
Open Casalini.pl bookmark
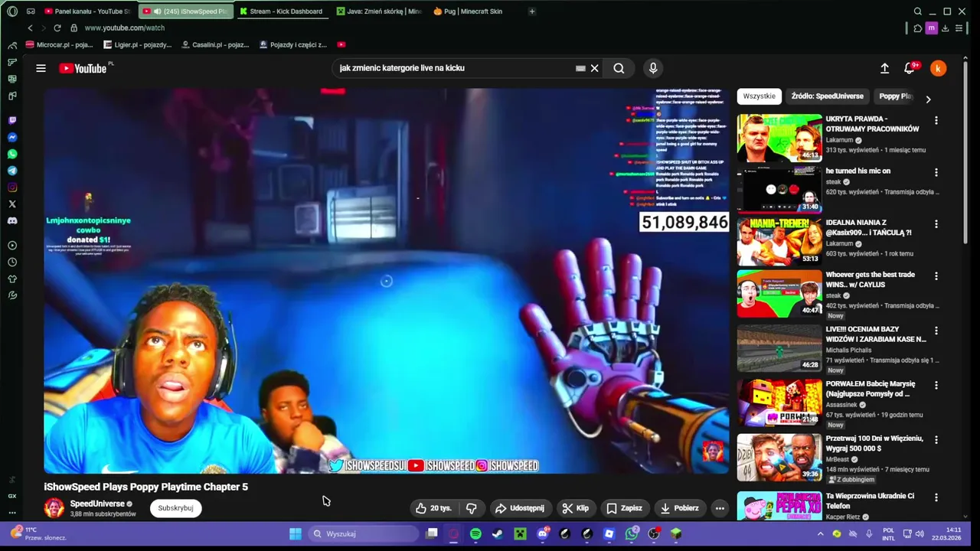pyautogui.click(x=215, y=44)
